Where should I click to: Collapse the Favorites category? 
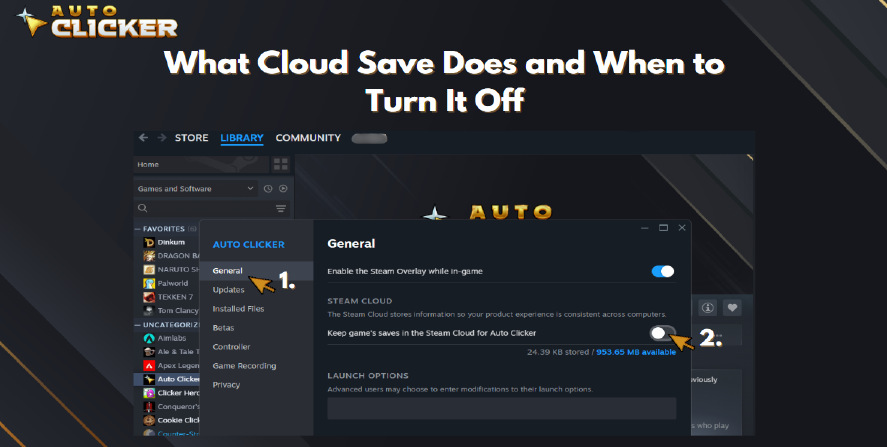[x=137, y=229]
